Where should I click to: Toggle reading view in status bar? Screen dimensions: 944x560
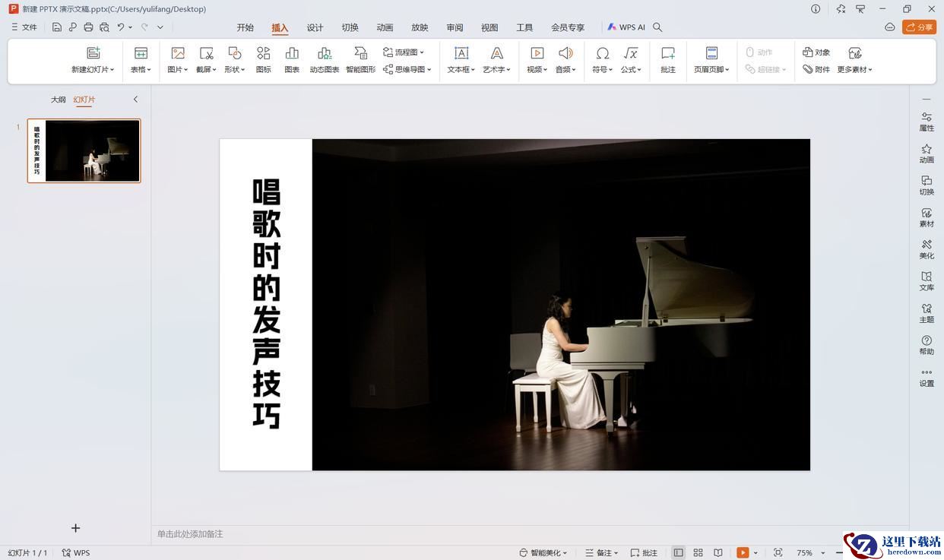click(718, 552)
